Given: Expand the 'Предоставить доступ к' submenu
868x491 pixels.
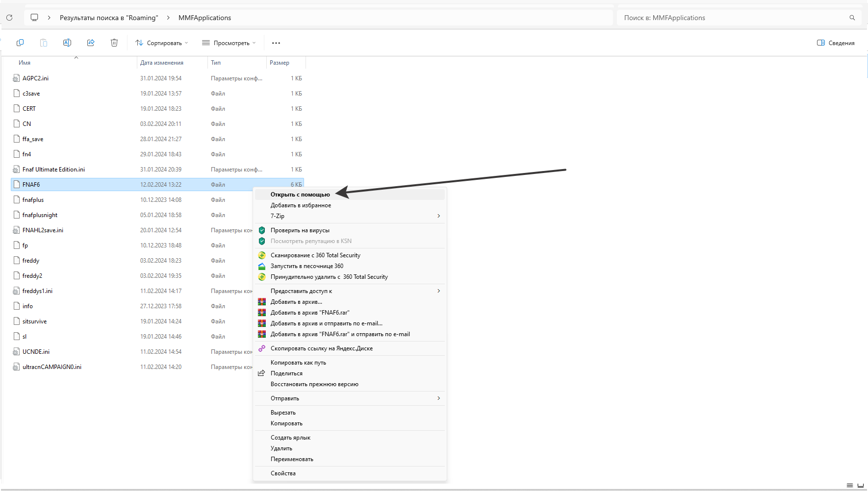Looking at the screenshot, I should point(438,291).
